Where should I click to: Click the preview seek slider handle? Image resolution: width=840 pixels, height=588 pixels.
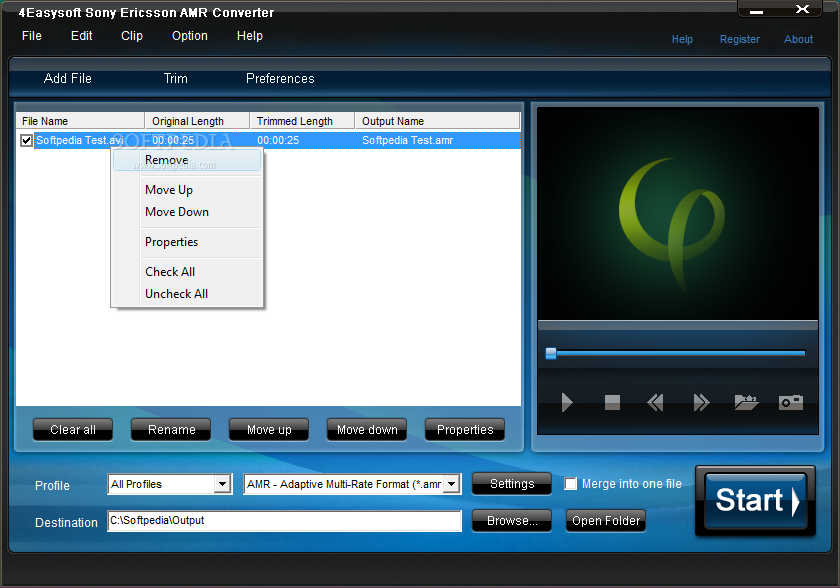point(551,353)
